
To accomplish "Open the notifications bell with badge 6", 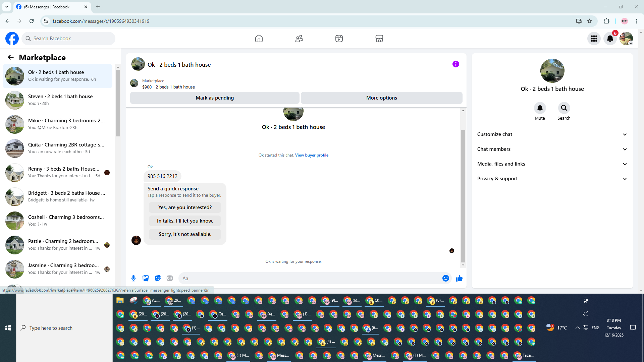I will point(610,39).
